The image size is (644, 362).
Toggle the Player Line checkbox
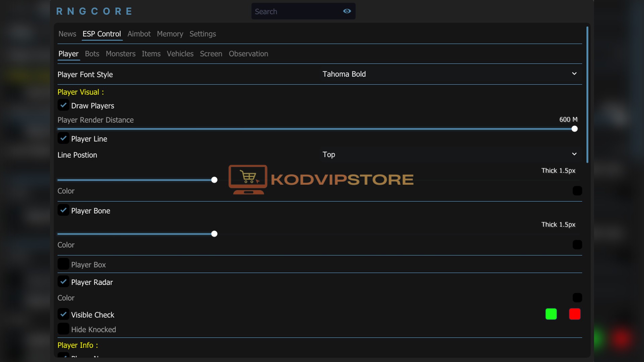[x=63, y=138]
